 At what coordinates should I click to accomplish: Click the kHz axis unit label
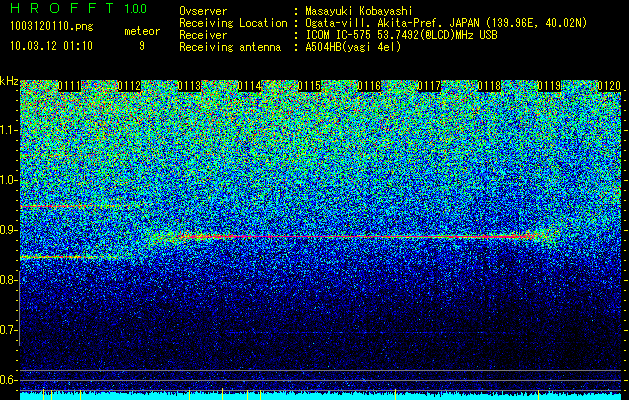(9, 81)
